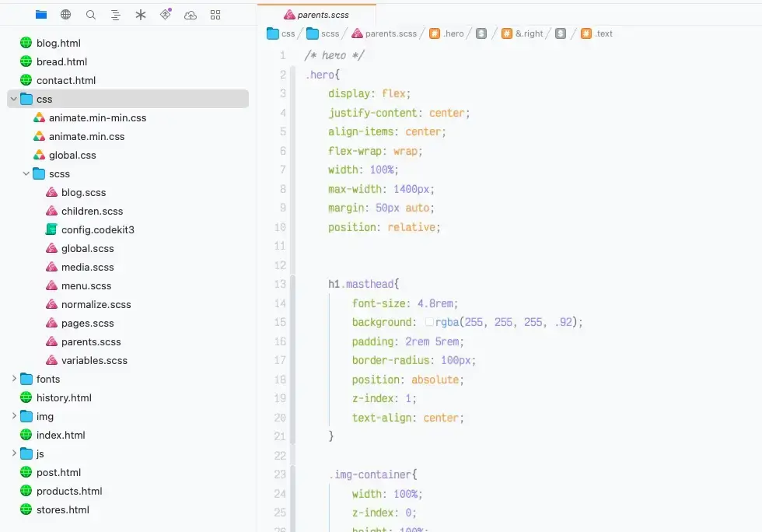Open the globe remote sidebar tab

click(x=65, y=15)
